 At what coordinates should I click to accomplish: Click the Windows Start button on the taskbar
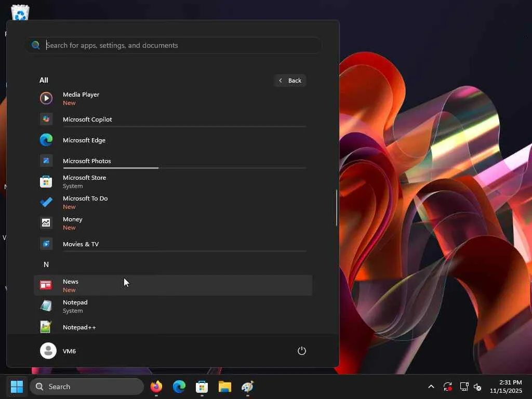point(17,387)
